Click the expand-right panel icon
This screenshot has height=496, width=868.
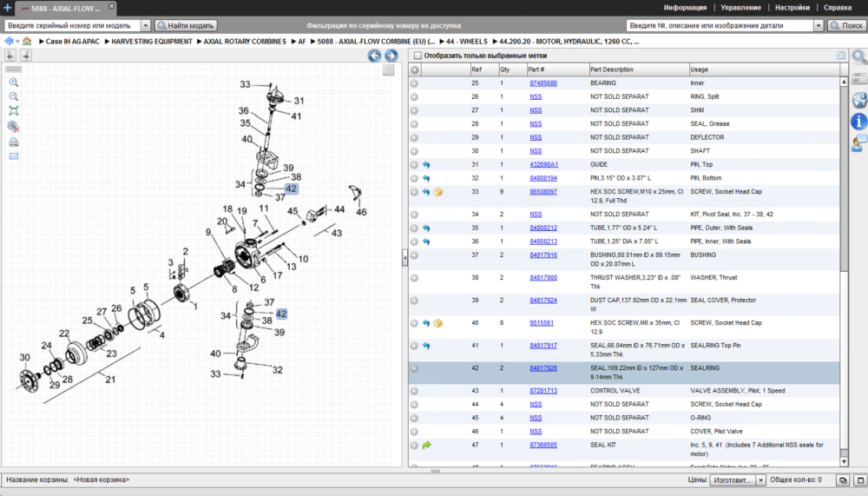(x=26, y=55)
